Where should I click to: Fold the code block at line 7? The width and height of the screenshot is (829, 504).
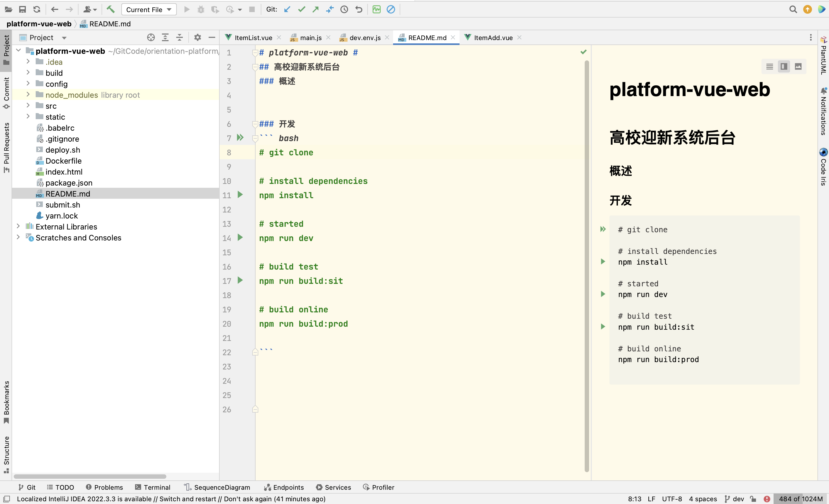(x=255, y=138)
